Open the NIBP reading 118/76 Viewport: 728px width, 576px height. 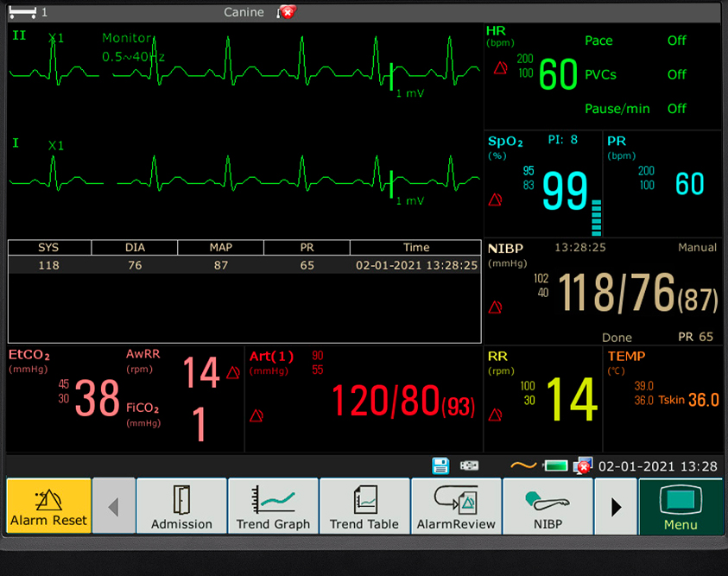617,293
